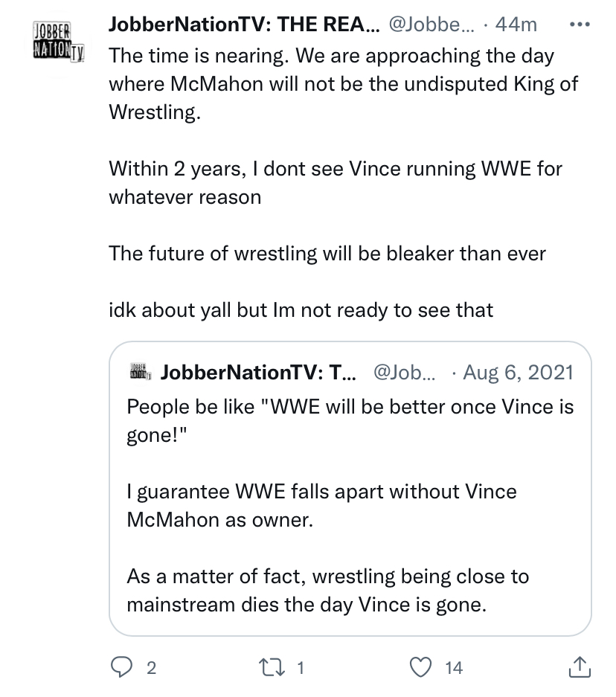Viewport: 616px width, 697px height.
Task: Click the reply speech bubble icon
Action: point(121,668)
